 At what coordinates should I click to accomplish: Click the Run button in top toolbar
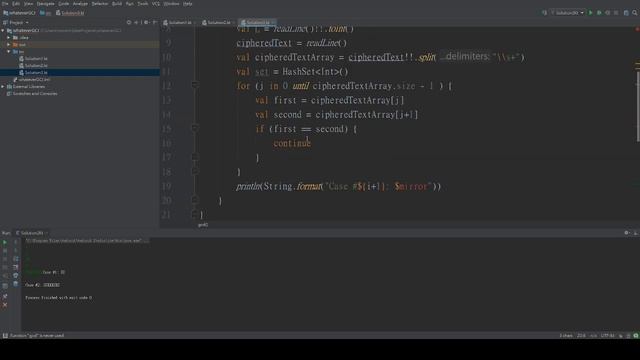[x=590, y=13]
